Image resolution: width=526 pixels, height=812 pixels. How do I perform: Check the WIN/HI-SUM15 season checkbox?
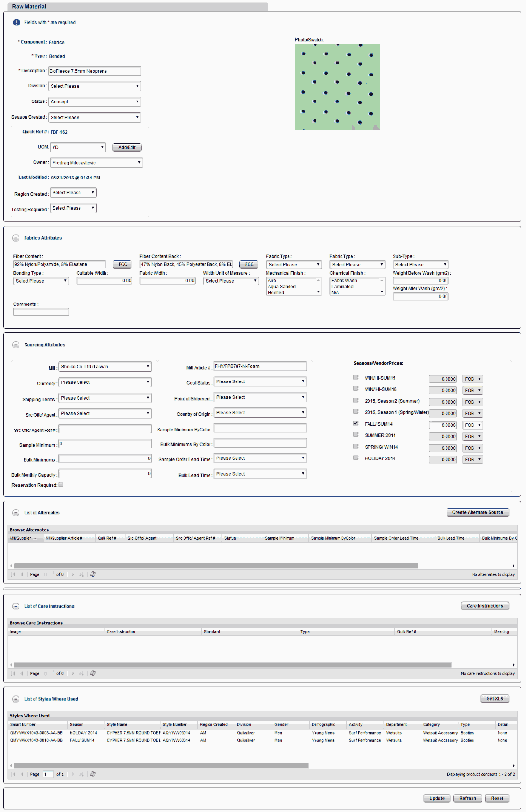point(356,377)
